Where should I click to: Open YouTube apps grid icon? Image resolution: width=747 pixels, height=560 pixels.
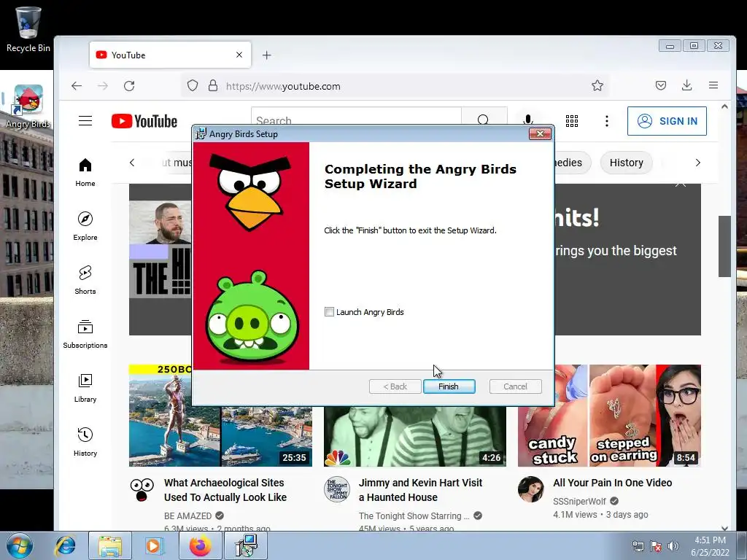(572, 121)
